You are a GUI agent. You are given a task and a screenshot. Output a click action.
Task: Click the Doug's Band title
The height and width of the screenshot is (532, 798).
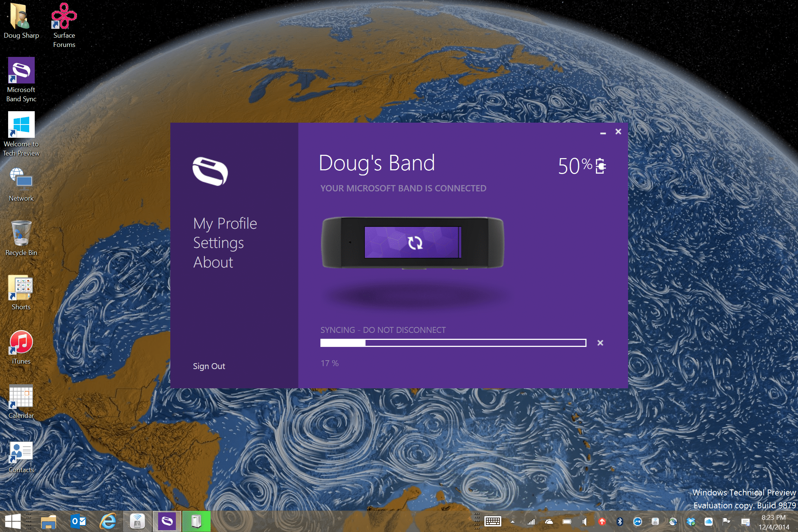pyautogui.click(x=377, y=163)
